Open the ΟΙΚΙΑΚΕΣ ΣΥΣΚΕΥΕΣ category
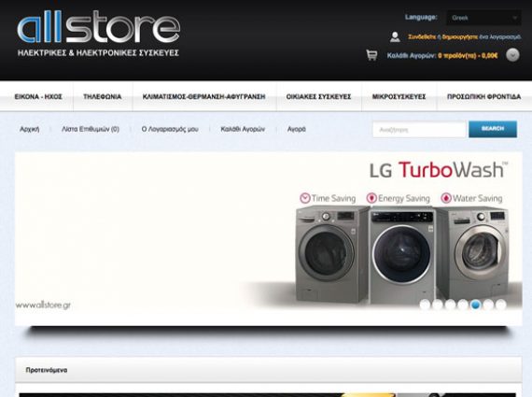Screen dimensions: 532x397 coord(318,97)
